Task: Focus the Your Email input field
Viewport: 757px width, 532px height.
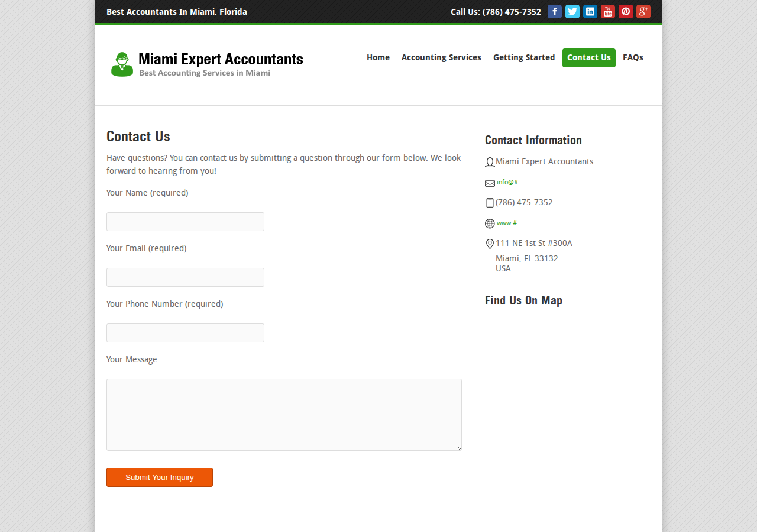Action: [x=185, y=277]
